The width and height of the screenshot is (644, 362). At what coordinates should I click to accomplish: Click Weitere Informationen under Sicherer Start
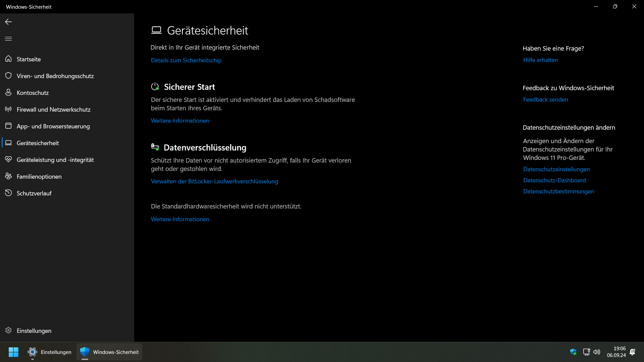pyautogui.click(x=180, y=121)
